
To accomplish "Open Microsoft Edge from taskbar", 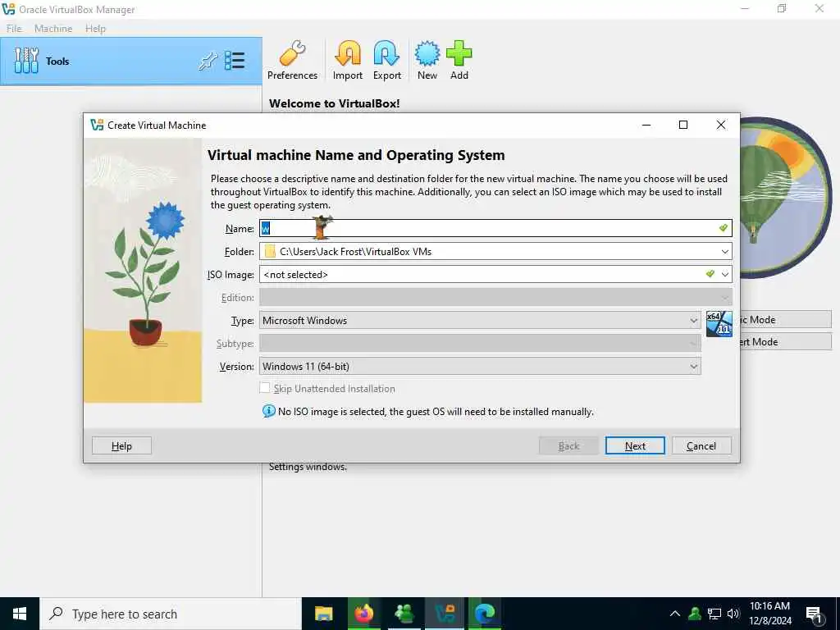I will point(484,614).
